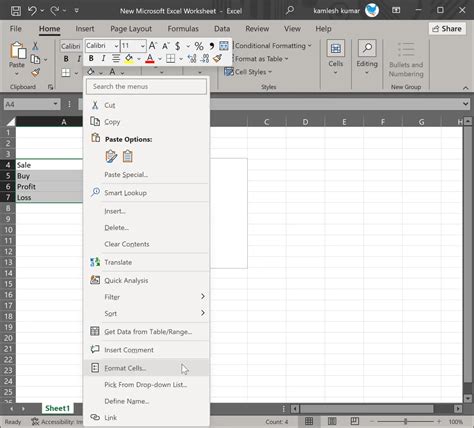This screenshot has height=428, width=474.
Task: Click the Share button
Action: 447,29
